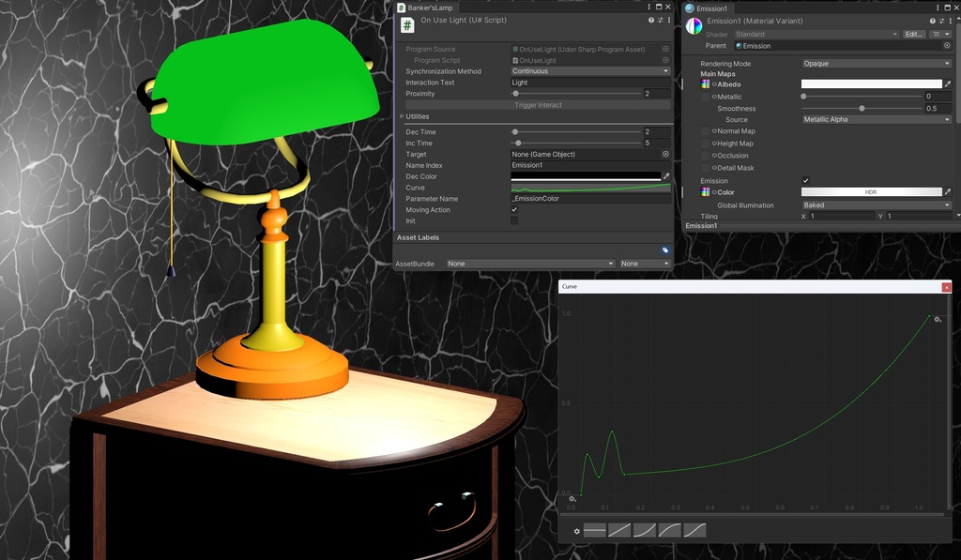The width and height of the screenshot is (961, 560).
Task: Select the Banker'sLamp inspector tab
Action: [425, 8]
